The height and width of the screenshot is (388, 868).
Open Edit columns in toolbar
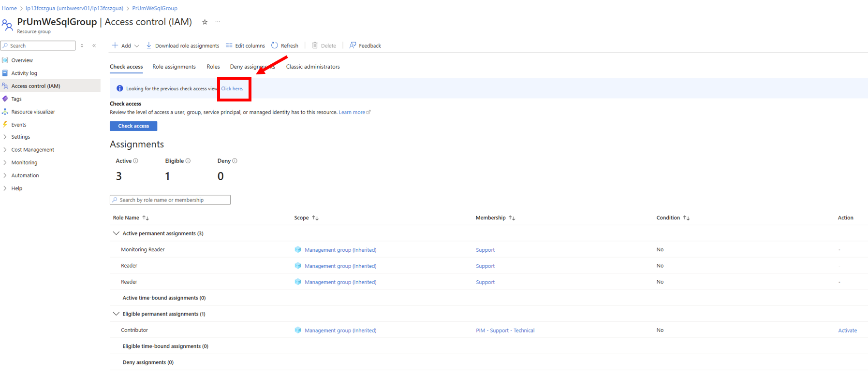tap(245, 46)
